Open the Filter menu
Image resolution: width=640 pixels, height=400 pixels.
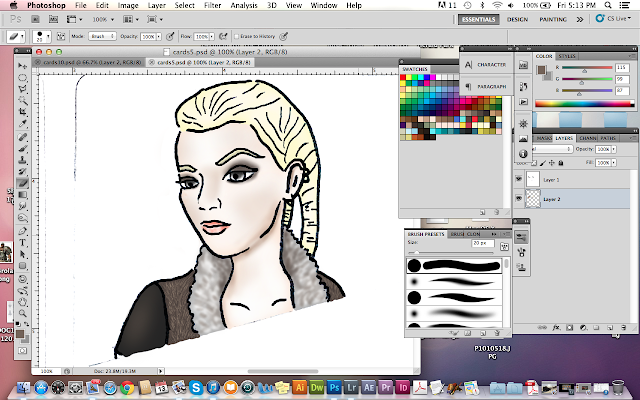[212, 5]
